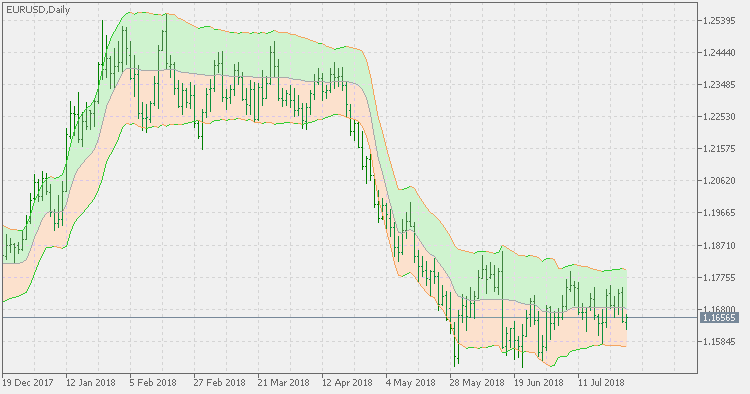Click the 1.20620 price axis label
Viewport: 750px width, 394px height.
point(719,181)
